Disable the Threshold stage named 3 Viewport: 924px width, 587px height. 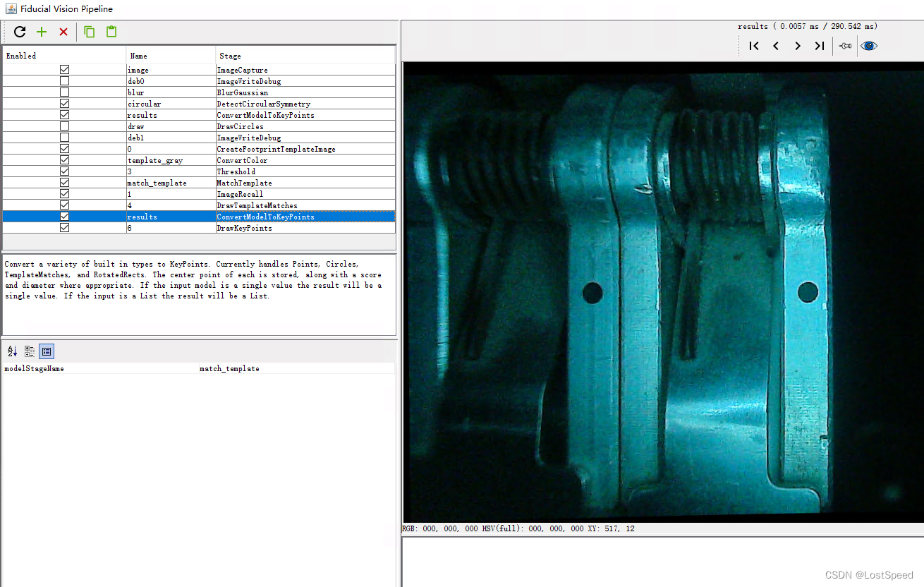(x=65, y=171)
